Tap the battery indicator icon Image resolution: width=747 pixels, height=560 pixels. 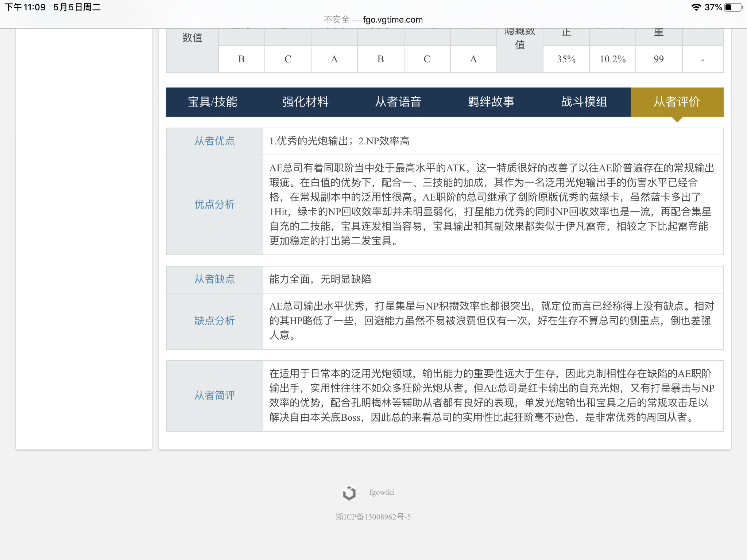734,7
